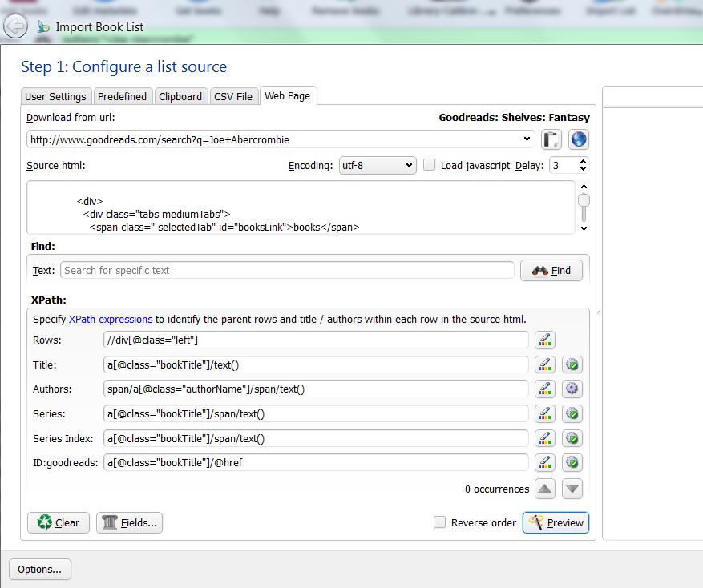Open the Clipboard tab
Image resolution: width=703 pixels, height=588 pixels.
[180, 96]
